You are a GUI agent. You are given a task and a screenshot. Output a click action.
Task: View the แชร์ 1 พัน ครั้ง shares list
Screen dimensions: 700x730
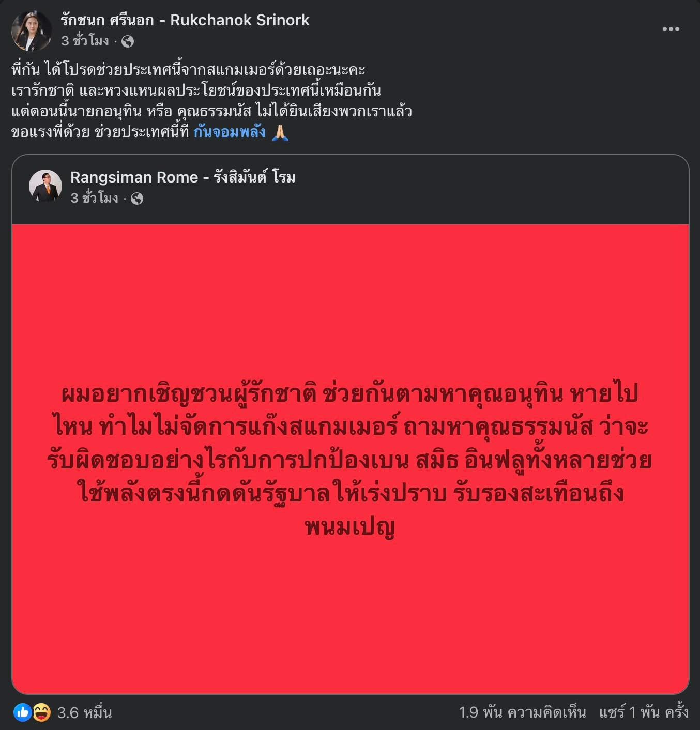(644, 712)
